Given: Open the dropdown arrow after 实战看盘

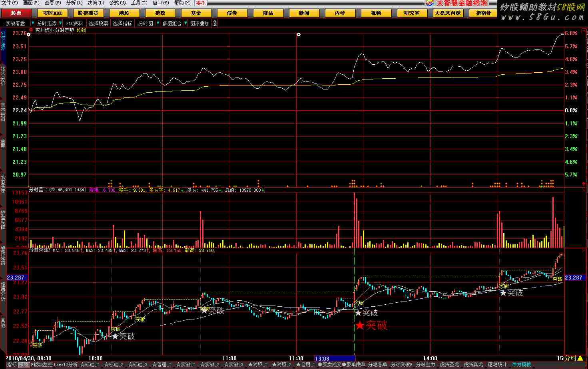Looking at the screenshot, I should tap(33, 24).
